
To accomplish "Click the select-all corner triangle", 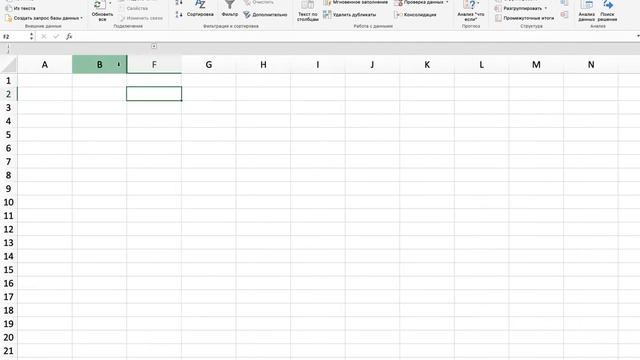I will point(9,64).
